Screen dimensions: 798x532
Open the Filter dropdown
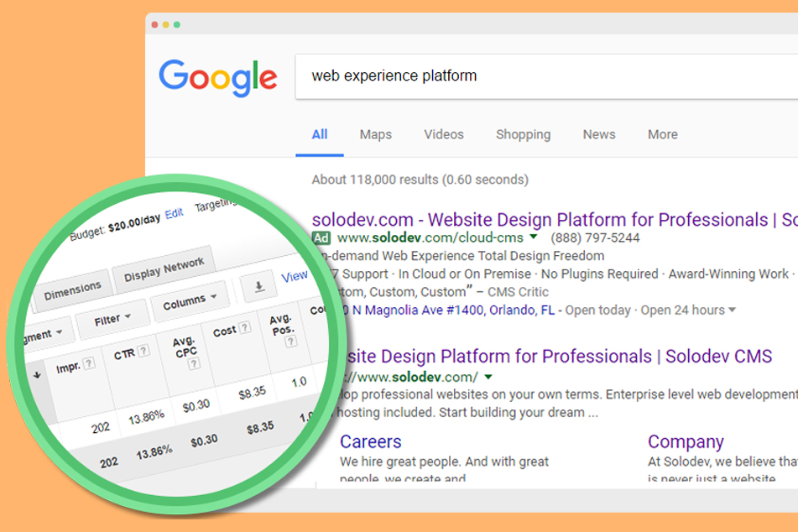coord(112,320)
